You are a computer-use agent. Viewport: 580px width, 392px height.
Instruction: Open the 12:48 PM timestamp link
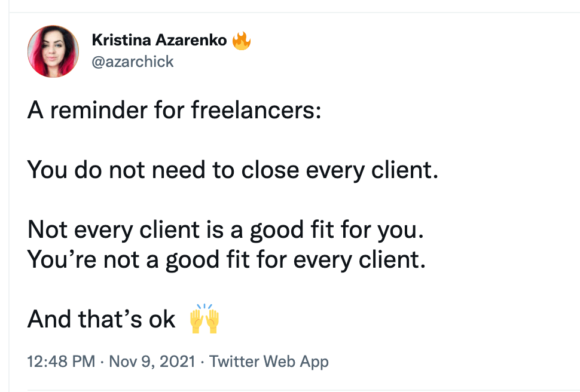click(x=61, y=362)
